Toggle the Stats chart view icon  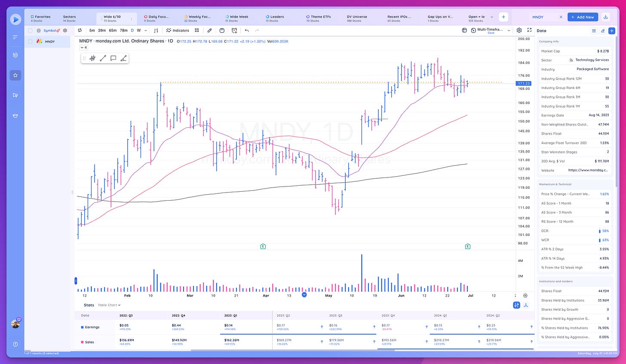pos(526,305)
